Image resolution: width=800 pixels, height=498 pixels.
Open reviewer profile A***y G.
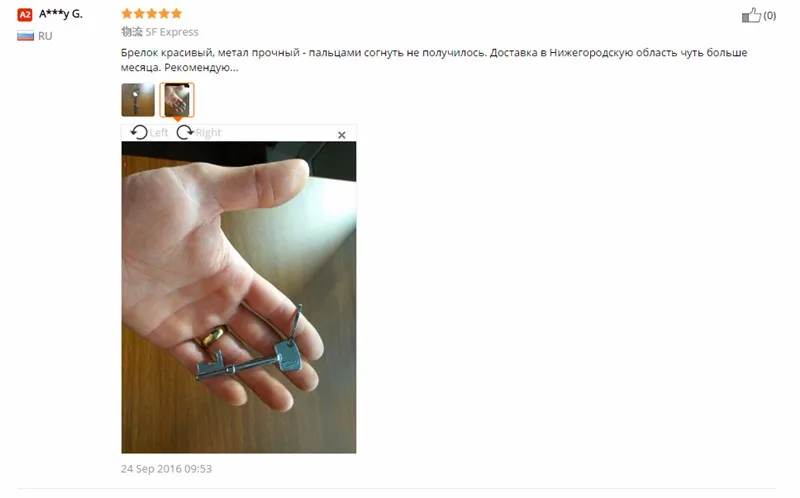coord(61,14)
